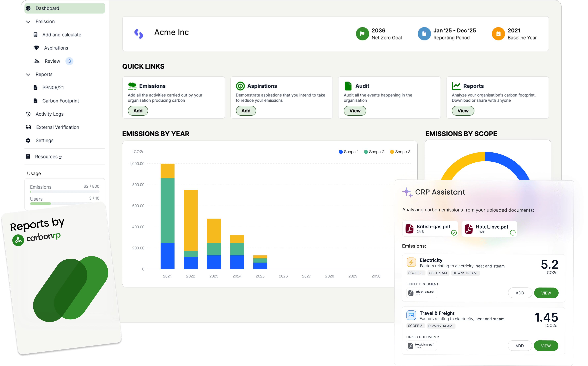Open Resources external link

(48, 157)
